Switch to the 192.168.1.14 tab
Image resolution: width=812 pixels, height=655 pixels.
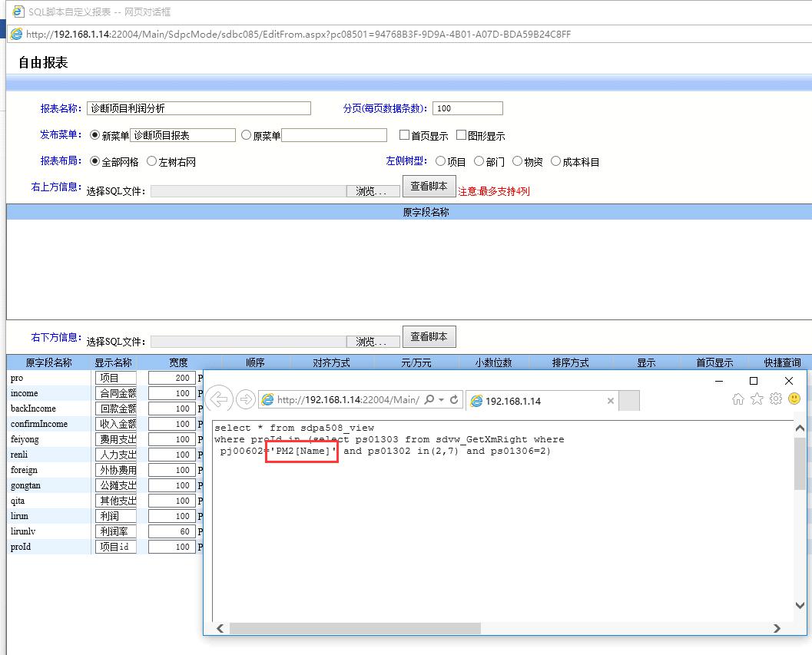[538, 401]
